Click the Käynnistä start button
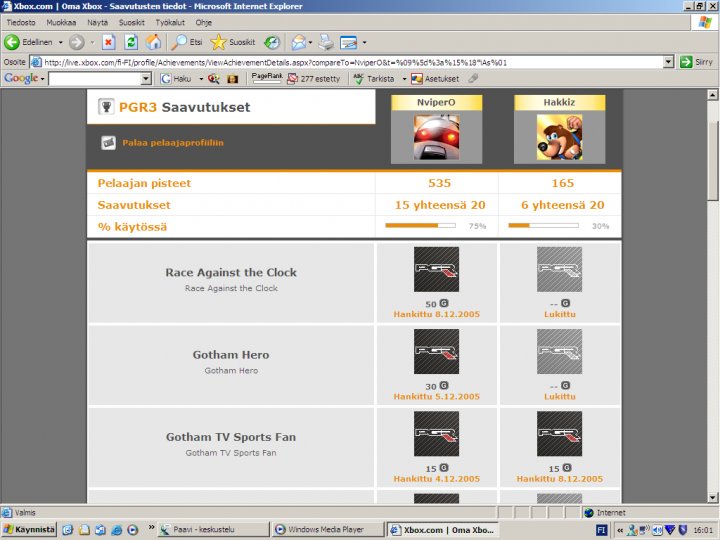The height and width of the screenshot is (540, 720). 29,529
